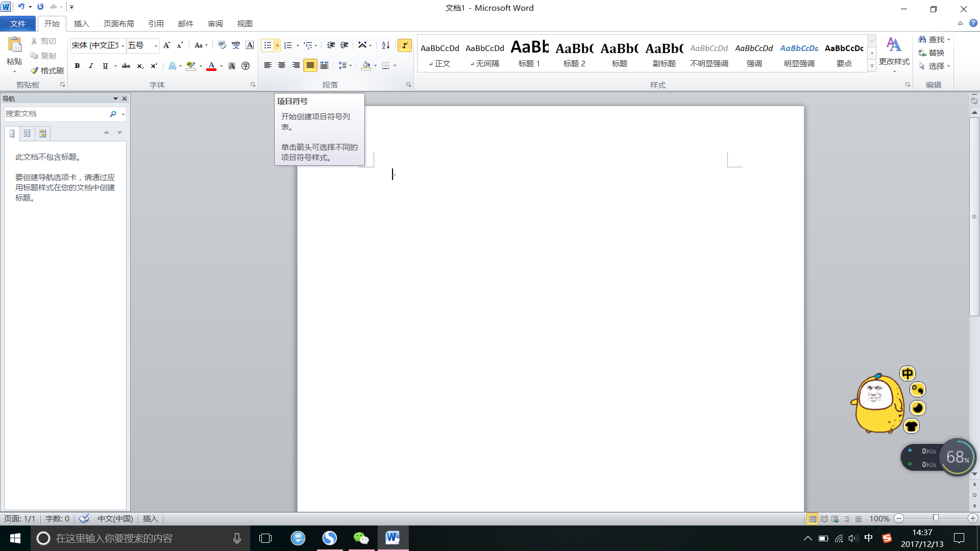Click the red font color swatch
The image size is (980, 551).
click(211, 66)
